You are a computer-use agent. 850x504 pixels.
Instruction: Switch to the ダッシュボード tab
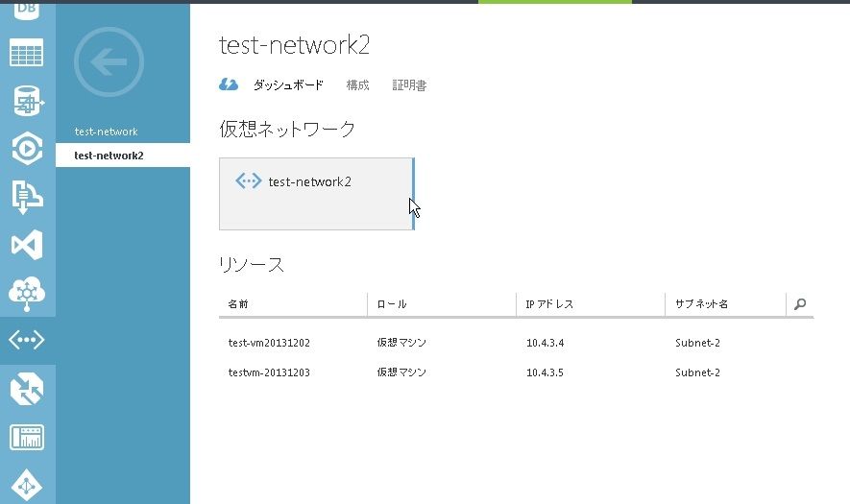pos(288,85)
